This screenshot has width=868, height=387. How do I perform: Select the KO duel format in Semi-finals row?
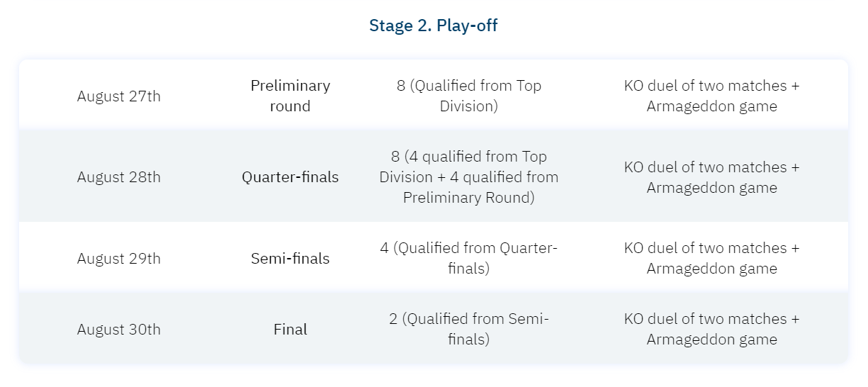tap(711, 258)
